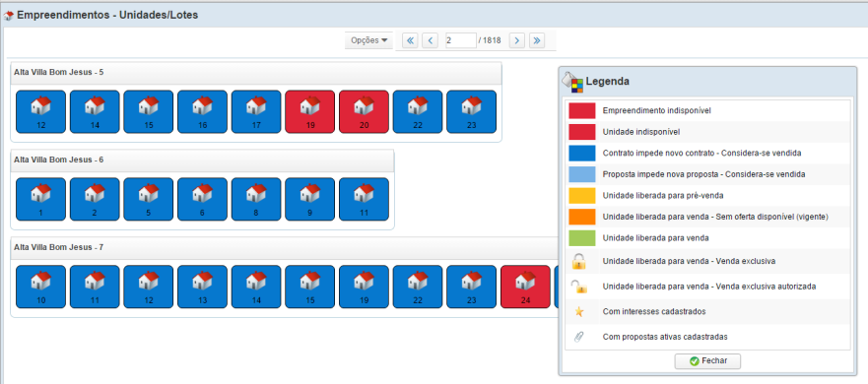Select unit 5 in Alta Villa Bom Jesus - 6
The height and width of the screenshot is (384, 868).
point(149,199)
